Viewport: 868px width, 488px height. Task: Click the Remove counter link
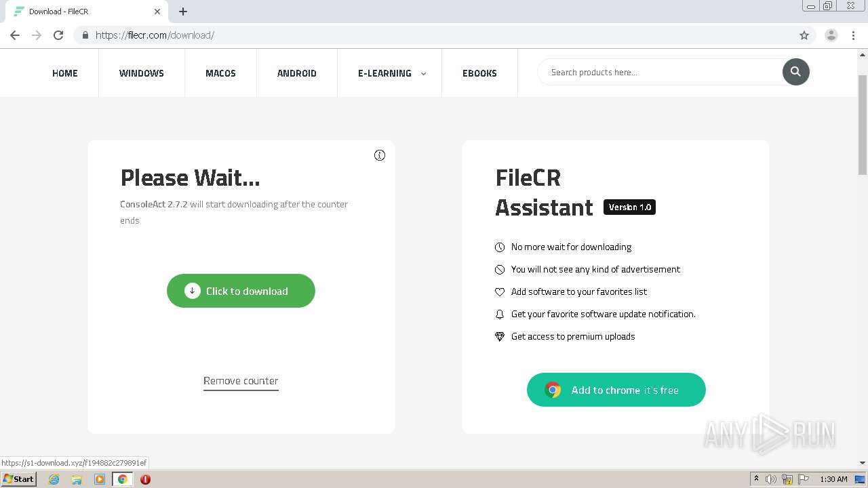(x=241, y=381)
